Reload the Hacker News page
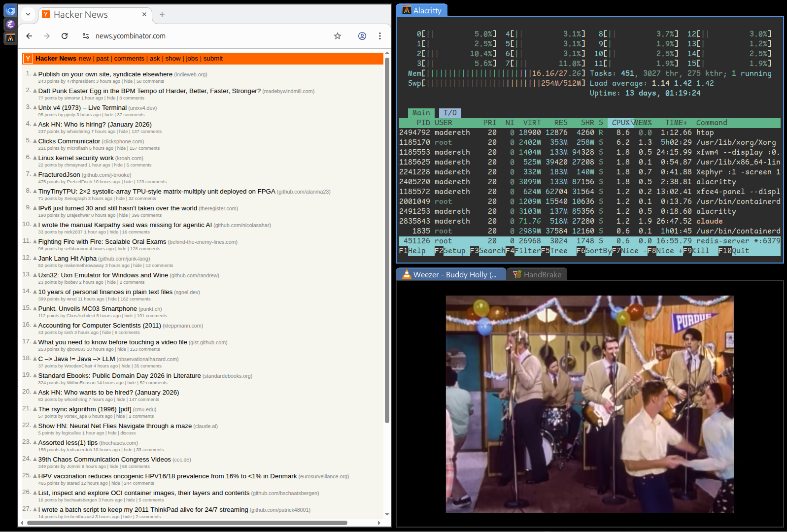This screenshot has height=532, width=787. pyautogui.click(x=65, y=36)
